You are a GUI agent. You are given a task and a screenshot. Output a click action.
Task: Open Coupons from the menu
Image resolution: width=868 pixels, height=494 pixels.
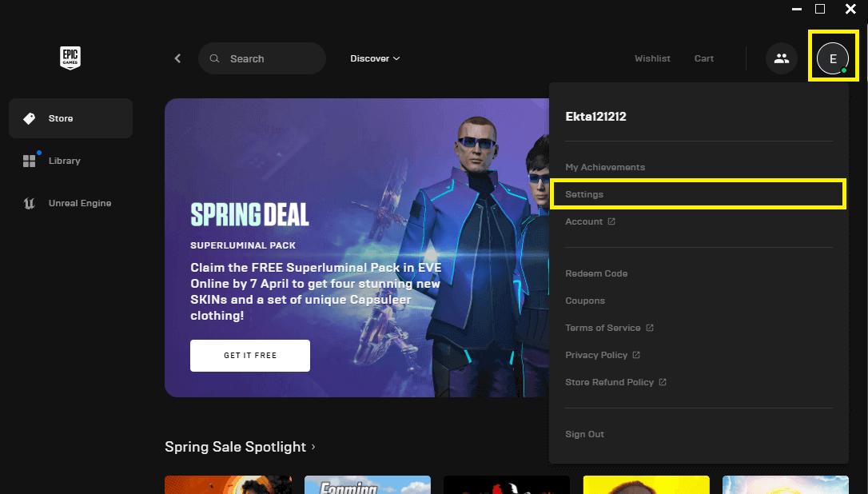point(585,301)
